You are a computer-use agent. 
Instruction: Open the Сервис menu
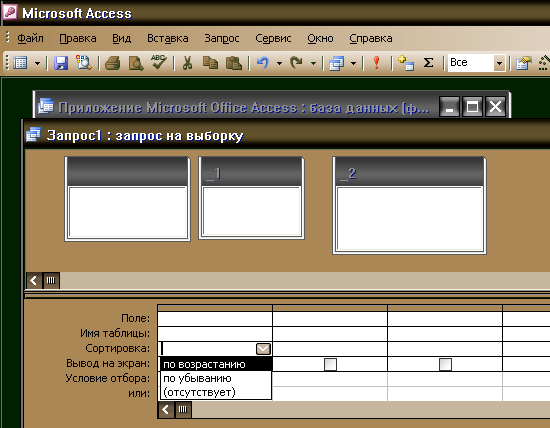tap(273, 38)
